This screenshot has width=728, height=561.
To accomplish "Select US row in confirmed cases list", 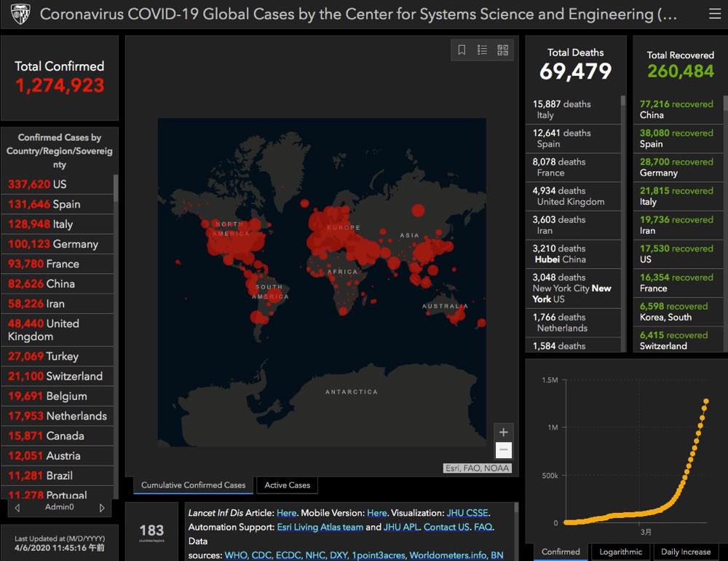I will click(58, 184).
